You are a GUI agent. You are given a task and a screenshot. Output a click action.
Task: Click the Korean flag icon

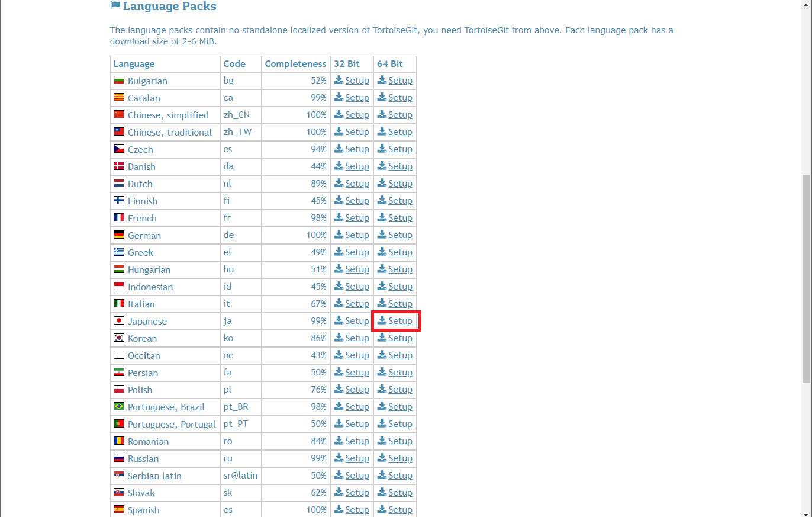coord(118,338)
